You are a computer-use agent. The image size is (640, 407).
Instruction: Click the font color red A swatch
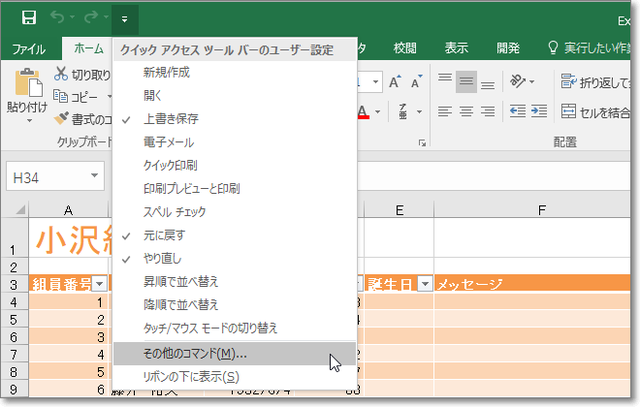click(x=364, y=111)
